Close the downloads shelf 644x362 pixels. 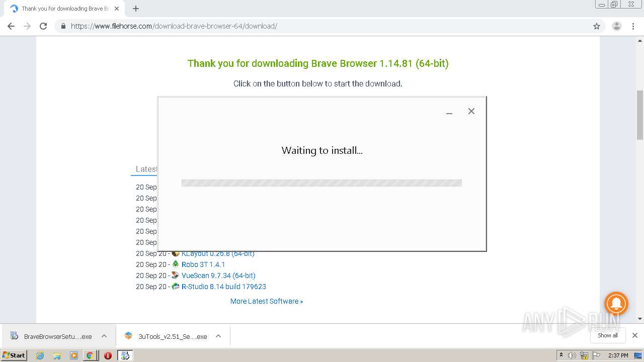635,335
